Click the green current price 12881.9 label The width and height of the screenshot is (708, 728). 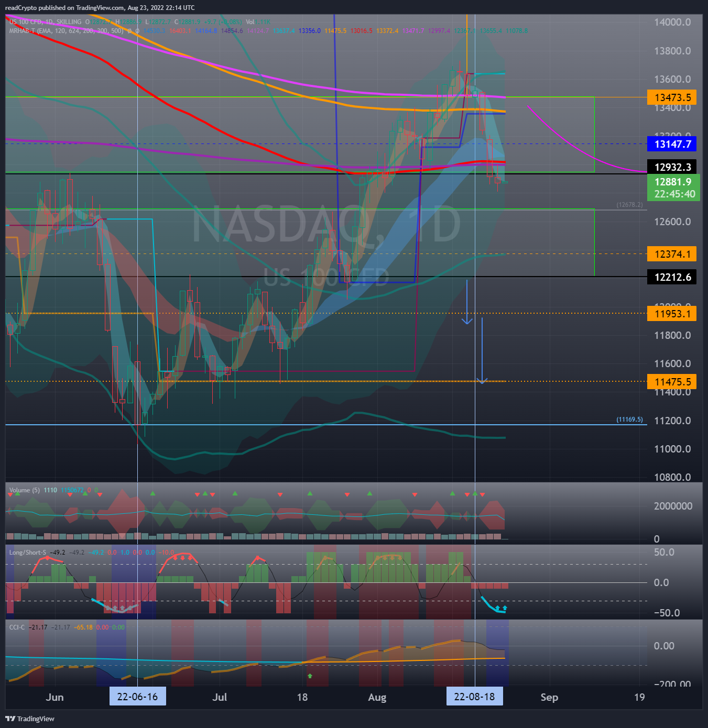click(x=673, y=182)
